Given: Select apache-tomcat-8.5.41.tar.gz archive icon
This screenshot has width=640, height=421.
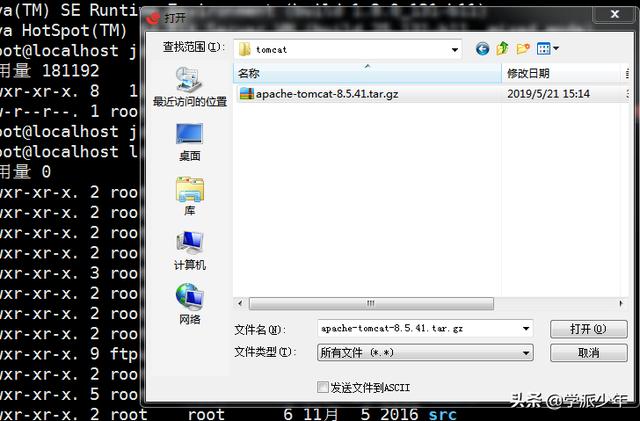Looking at the screenshot, I should pyautogui.click(x=247, y=94).
